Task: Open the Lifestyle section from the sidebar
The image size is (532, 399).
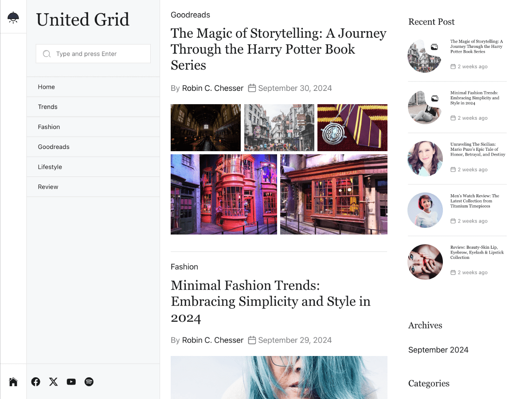Action: click(50, 167)
